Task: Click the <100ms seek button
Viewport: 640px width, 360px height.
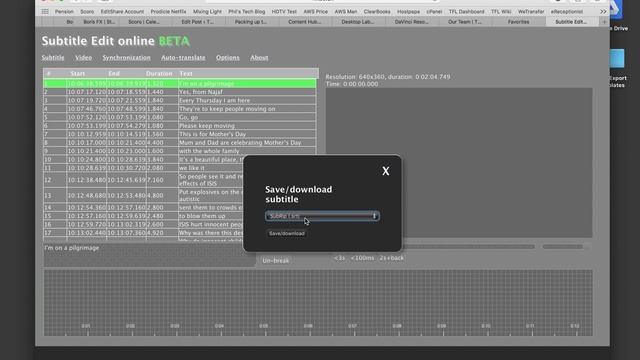Action: [x=362, y=258]
